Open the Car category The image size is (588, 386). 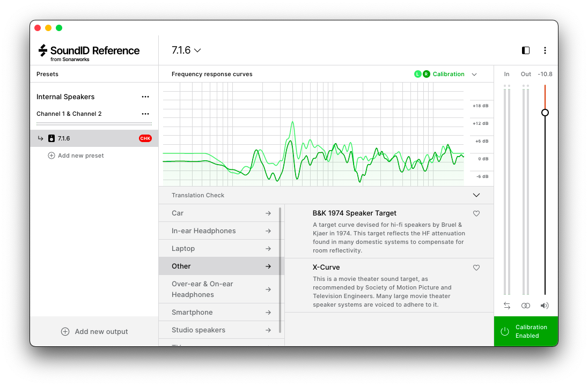click(x=221, y=213)
